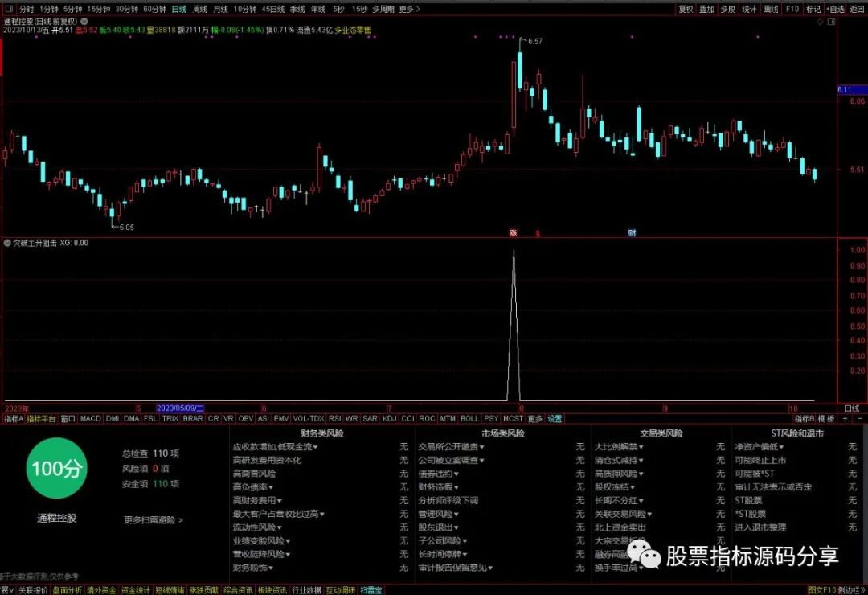Viewport: 868px width, 595px height.
Task: Select the KDJ indicator
Action: coord(389,419)
